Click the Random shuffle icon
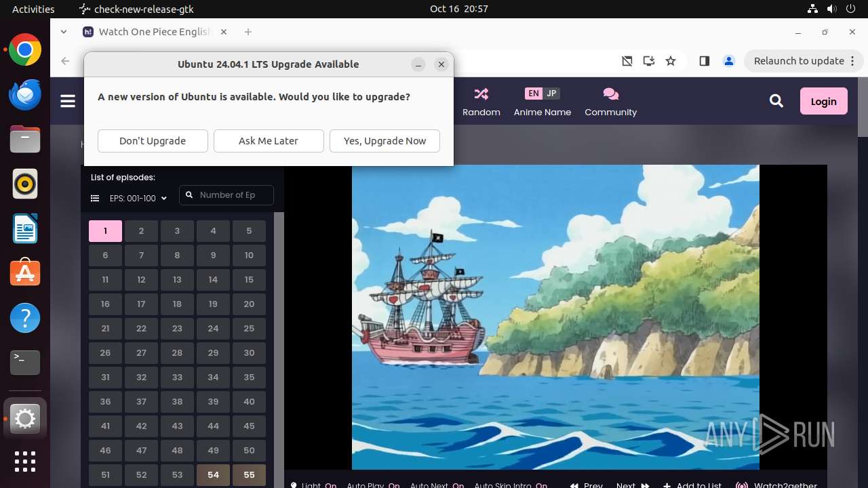 pos(481,94)
